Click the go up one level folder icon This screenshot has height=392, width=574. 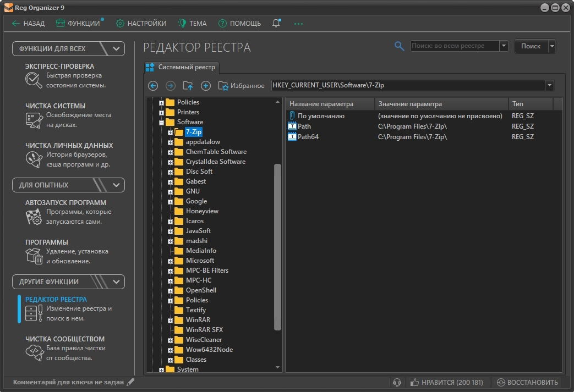coord(188,86)
